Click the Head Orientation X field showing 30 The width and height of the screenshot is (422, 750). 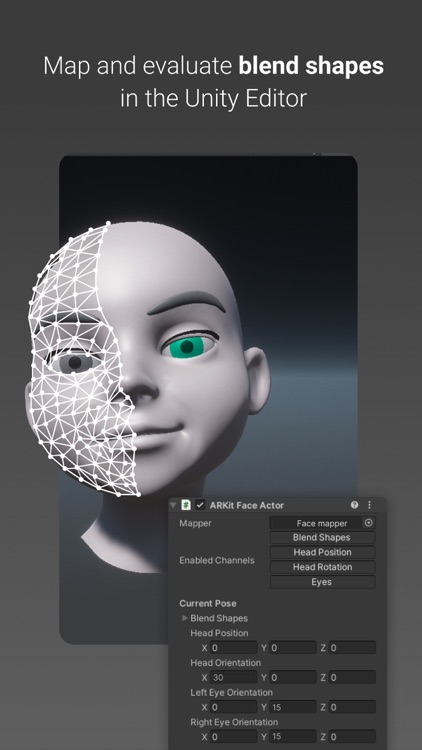coord(234,678)
